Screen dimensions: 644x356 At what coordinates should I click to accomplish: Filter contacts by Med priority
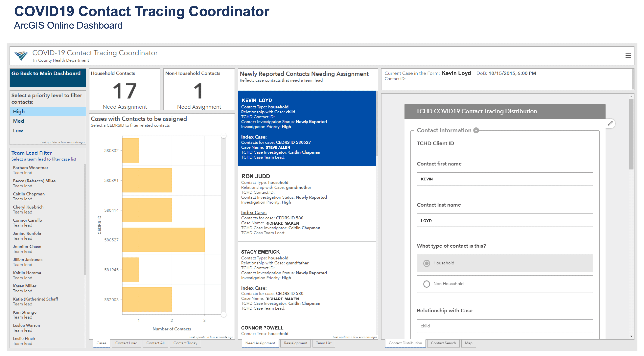click(19, 121)
